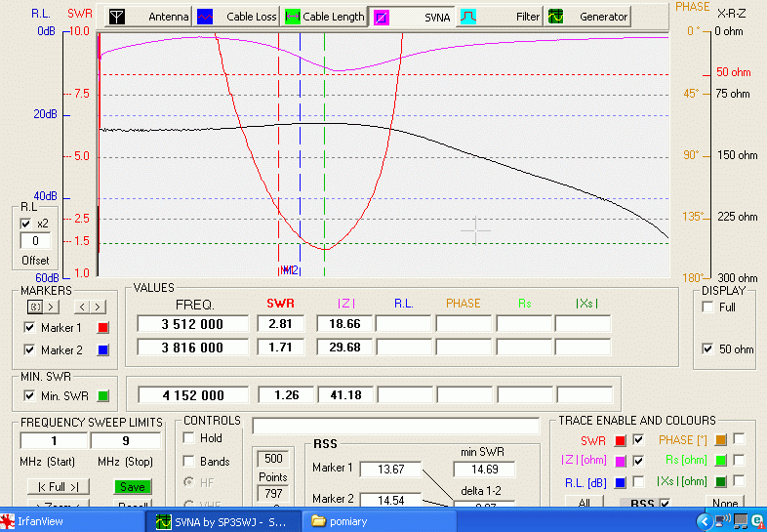Open the Antenna mode

coord(148,17)
